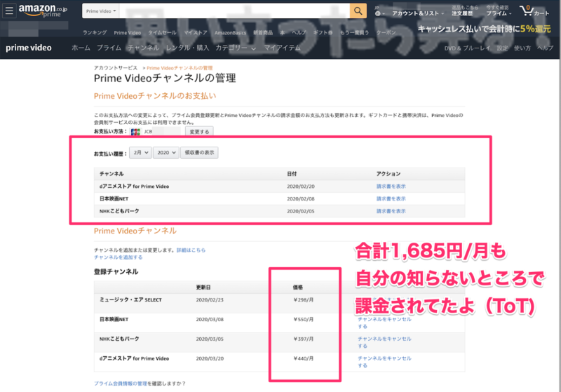Open the マイアイテム tab
561x392 pixels.
283,48
